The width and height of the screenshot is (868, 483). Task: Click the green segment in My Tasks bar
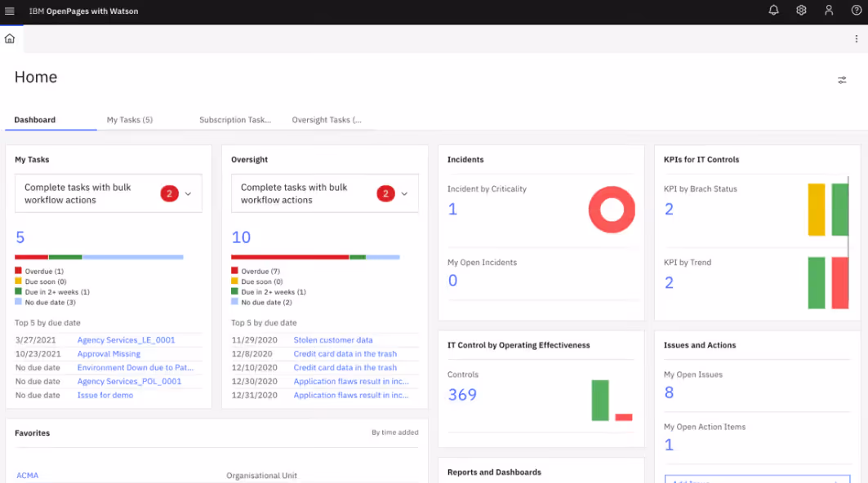(65, 257)
